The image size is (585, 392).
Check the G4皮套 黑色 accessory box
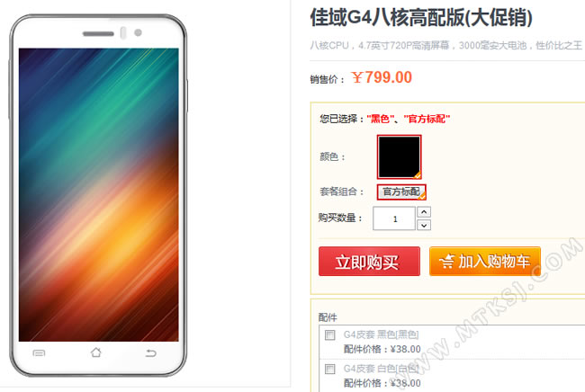[329, 334]
